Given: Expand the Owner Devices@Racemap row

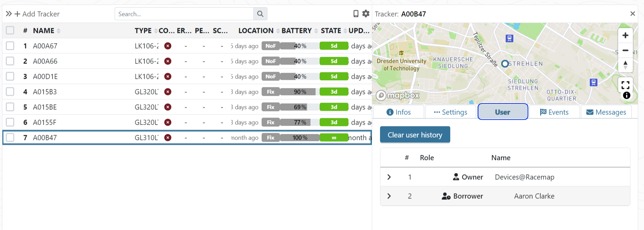Looking at the screenshot, I should pos(389,177).
